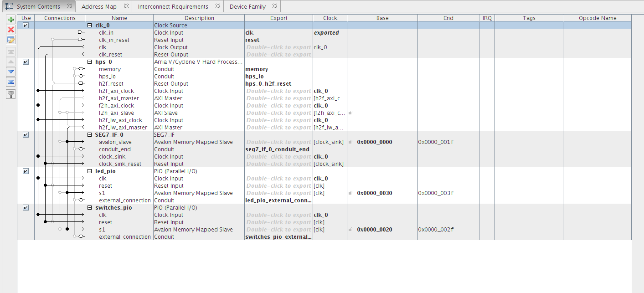The image size is (644, 293).
Task: Click the Export column header
Action: click(x=278, y=18)
